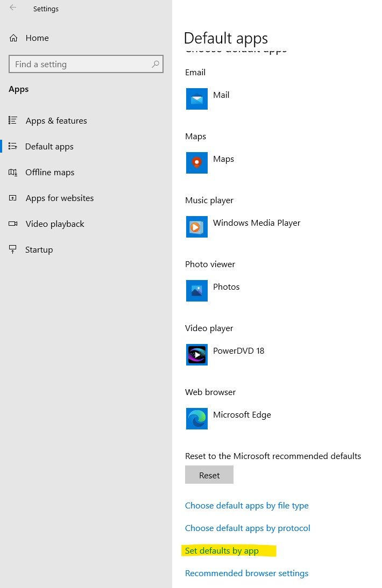Viewport: 382px width, 588px height.
Task: Click the Mail app icon
Action: point(196,99)
